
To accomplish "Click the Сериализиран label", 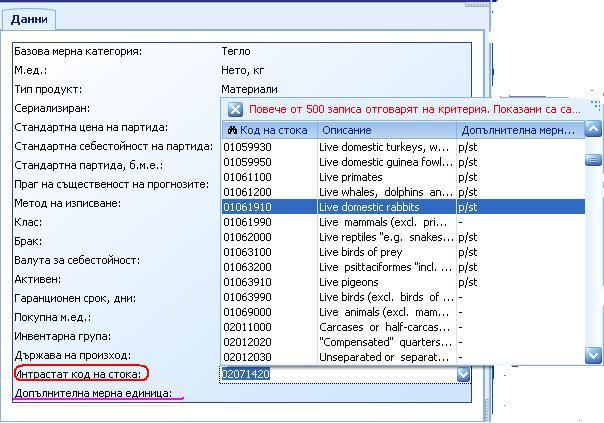I will 52,108.
